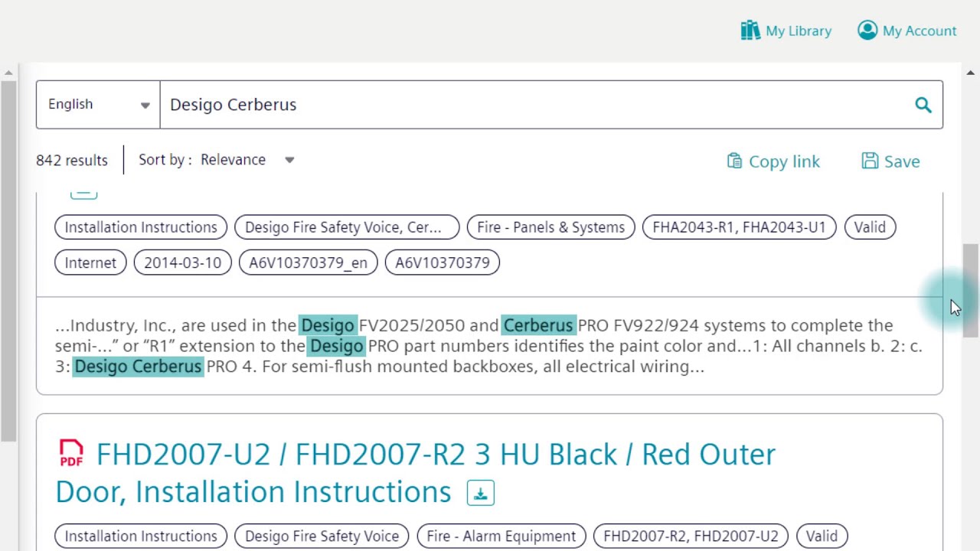Image resolution: width=980 pixels, height=551 pixels.
Task: Click the Copy link text button
Action: click(x=784, y=161)
